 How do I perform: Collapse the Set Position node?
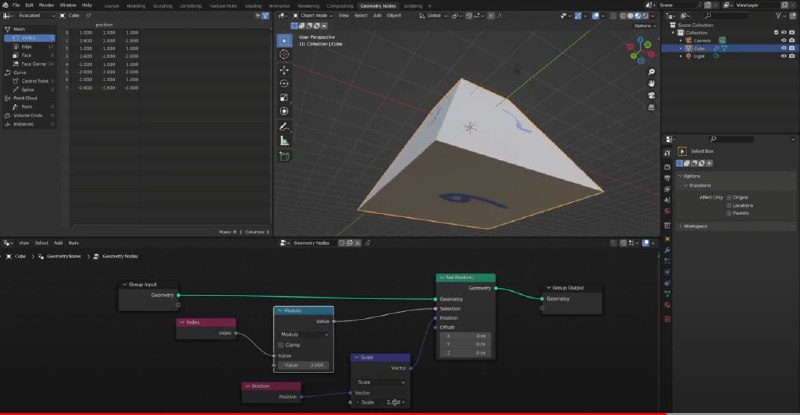(442, 278)
